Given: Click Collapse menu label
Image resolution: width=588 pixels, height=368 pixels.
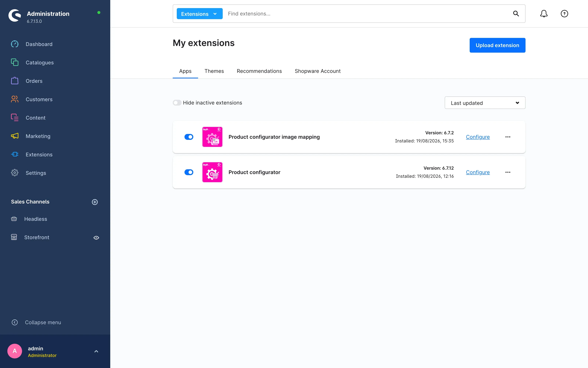Looking at the screenshot, I should [43, 322].
